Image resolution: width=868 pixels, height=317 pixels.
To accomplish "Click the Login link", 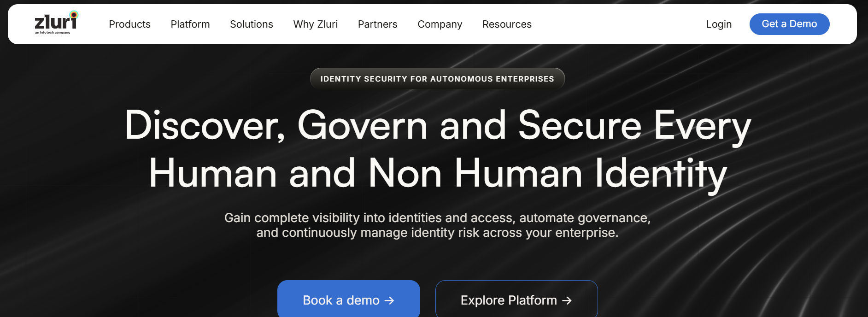I will [719, 24].
